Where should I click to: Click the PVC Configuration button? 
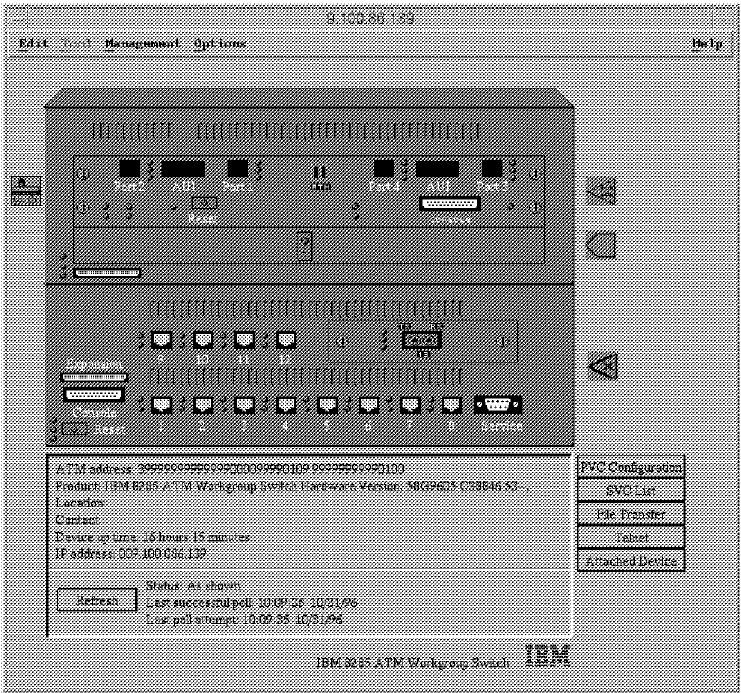click(631, 467)
